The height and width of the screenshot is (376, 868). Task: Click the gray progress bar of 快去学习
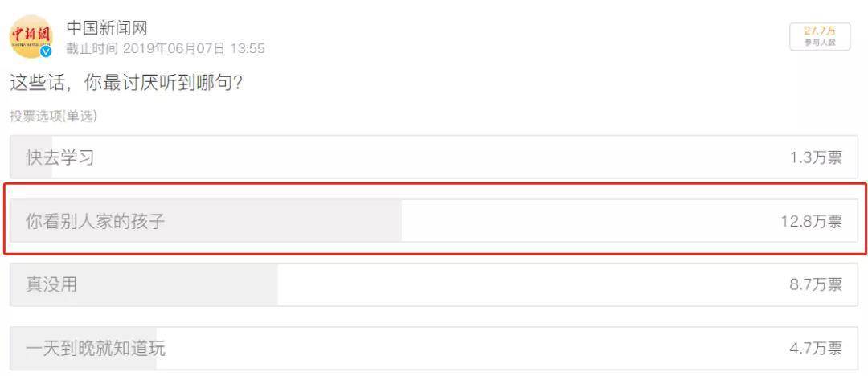(x=31, y=157)
